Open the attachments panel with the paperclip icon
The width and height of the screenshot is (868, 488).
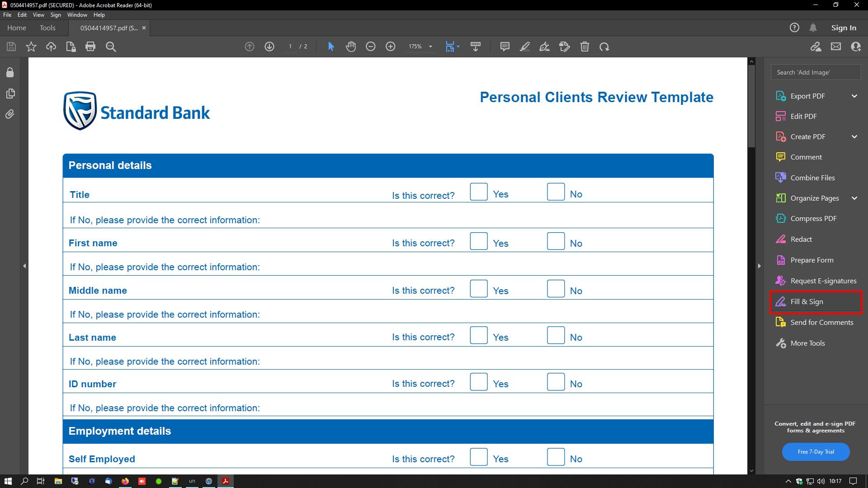point(10,114)
